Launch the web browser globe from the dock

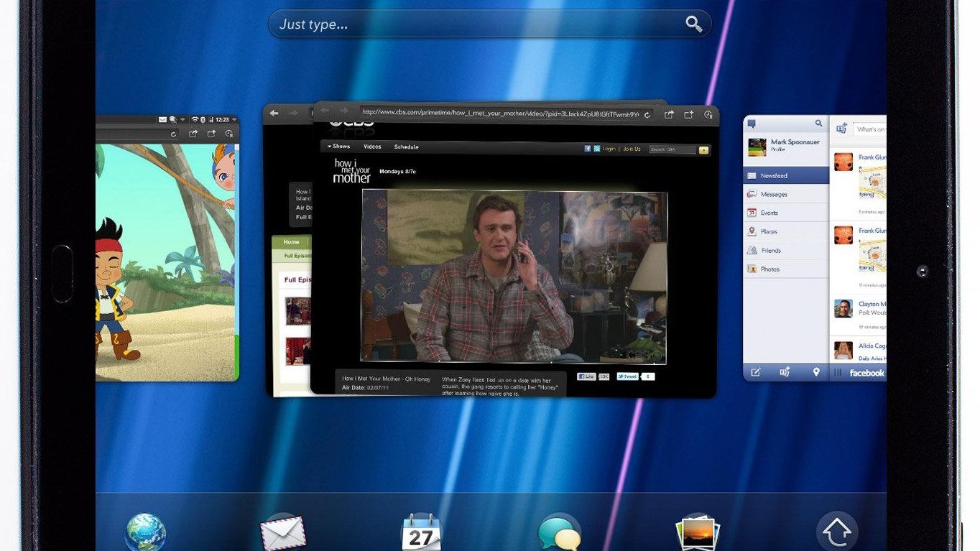145,530
